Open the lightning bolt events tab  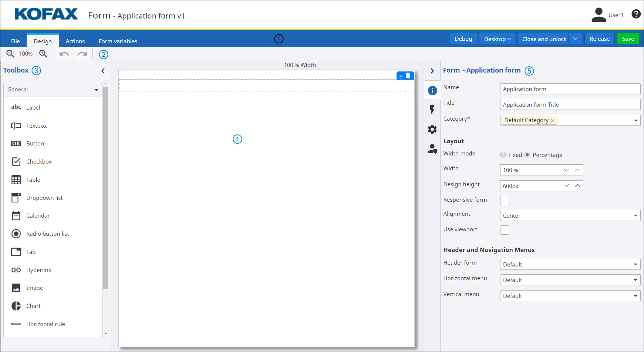(x=432, y=109)
